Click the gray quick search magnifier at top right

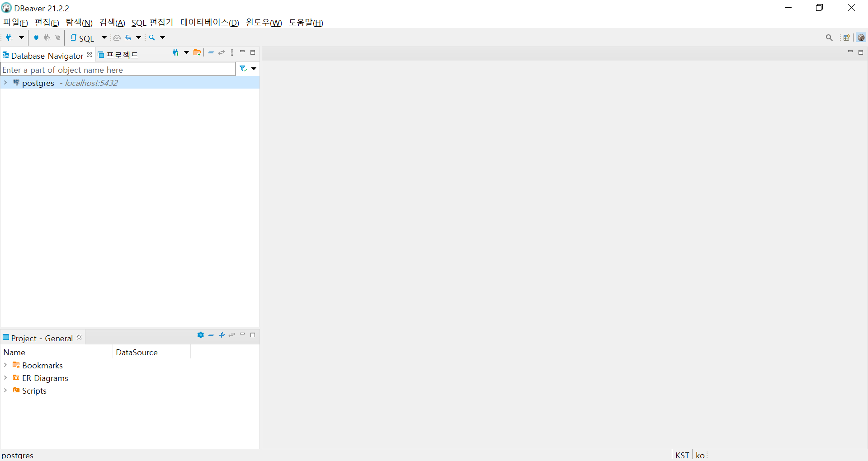pyautogui.click(x=829, y=38)
